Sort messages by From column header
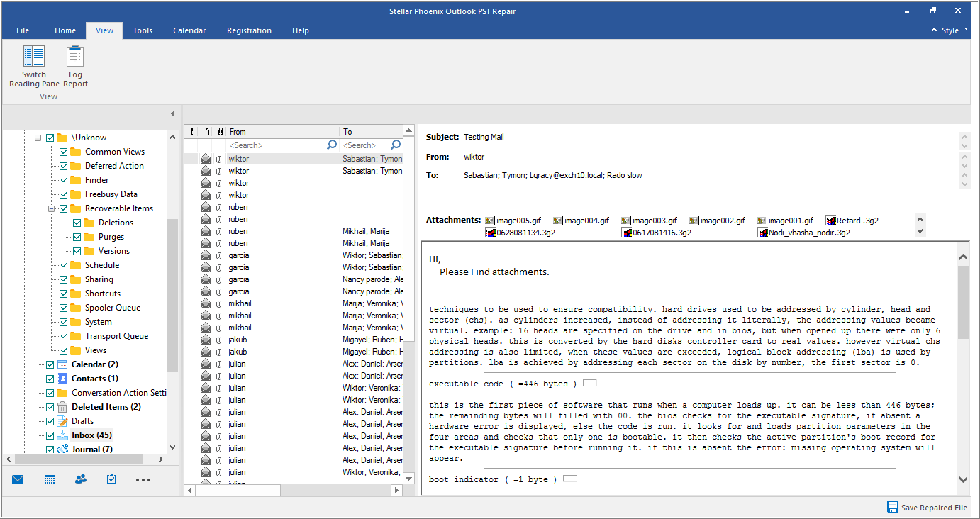Viewport: 980px width, 519px height. (284, 131)
